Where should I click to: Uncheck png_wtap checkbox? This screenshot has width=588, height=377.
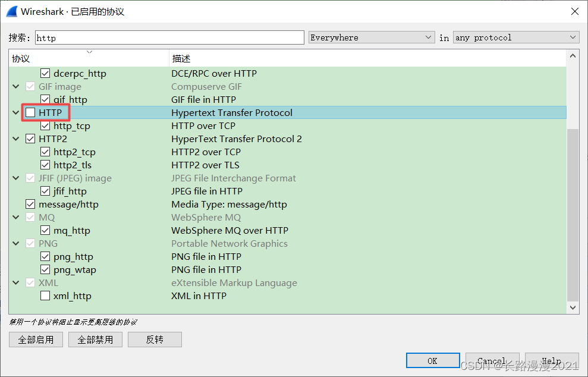45,270
